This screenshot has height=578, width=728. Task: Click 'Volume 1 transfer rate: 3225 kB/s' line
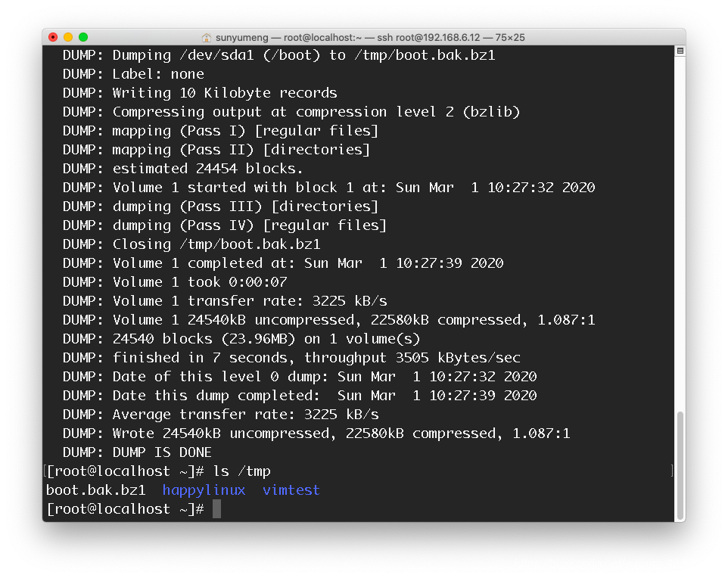(x=225, y=301)
